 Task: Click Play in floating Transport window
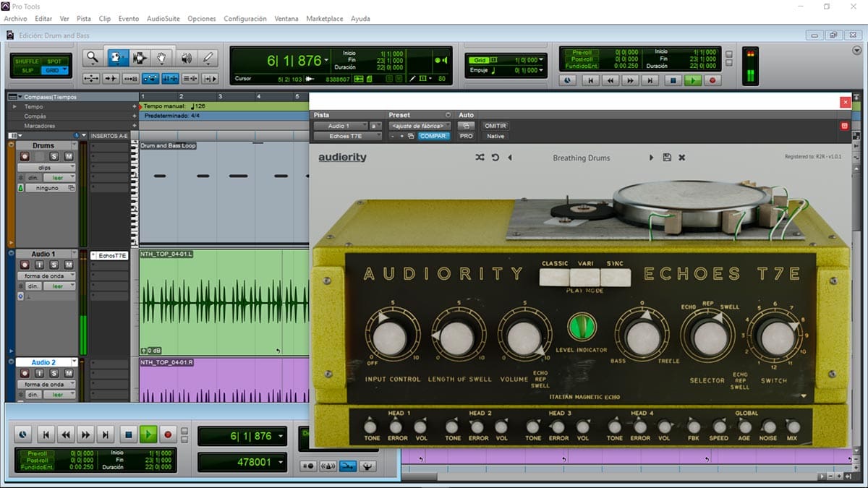[148, 435]
